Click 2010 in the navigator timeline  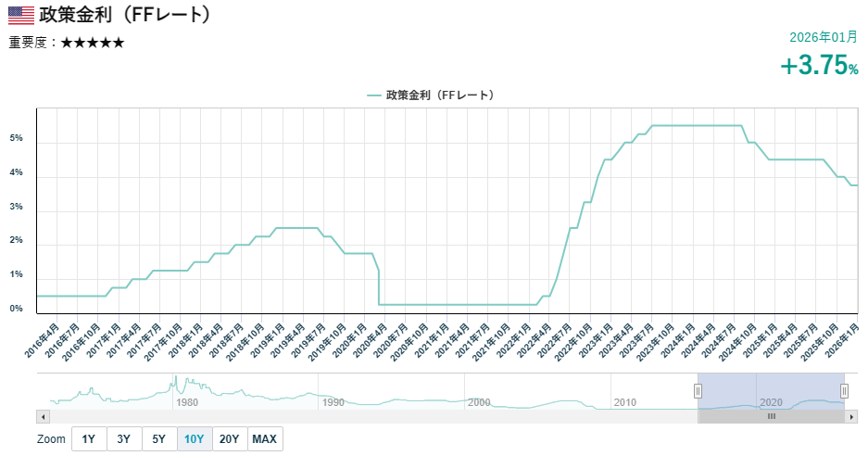tap(625, 403)
